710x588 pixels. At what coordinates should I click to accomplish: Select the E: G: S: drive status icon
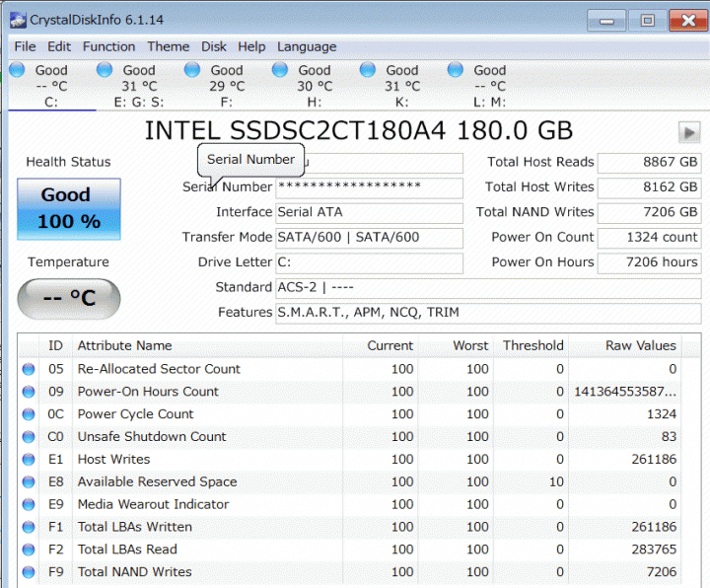105,69
